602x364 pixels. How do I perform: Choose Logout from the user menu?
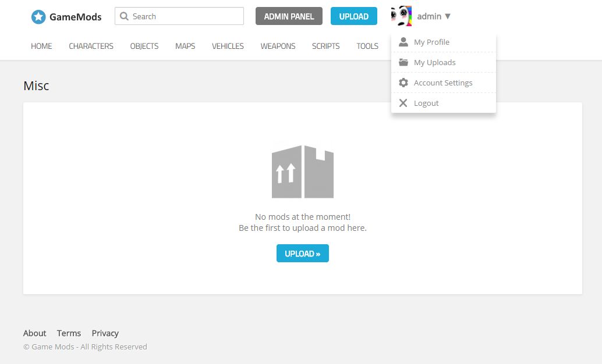point(426,103)
